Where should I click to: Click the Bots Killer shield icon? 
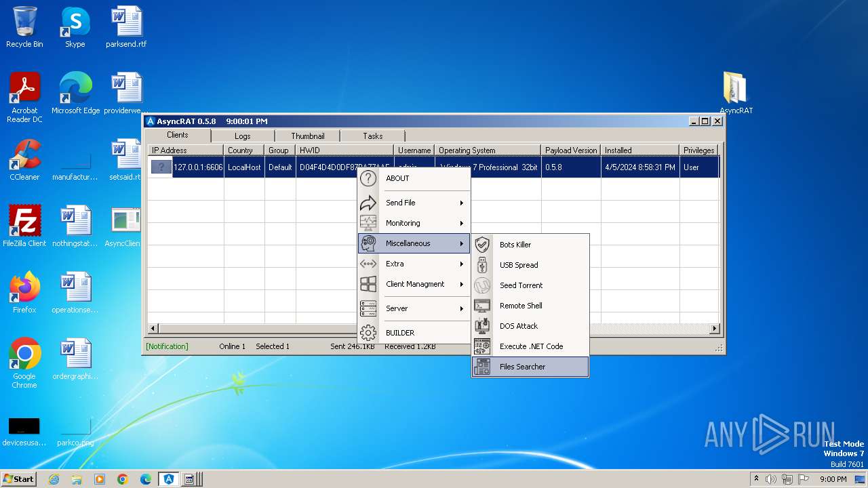482,245
